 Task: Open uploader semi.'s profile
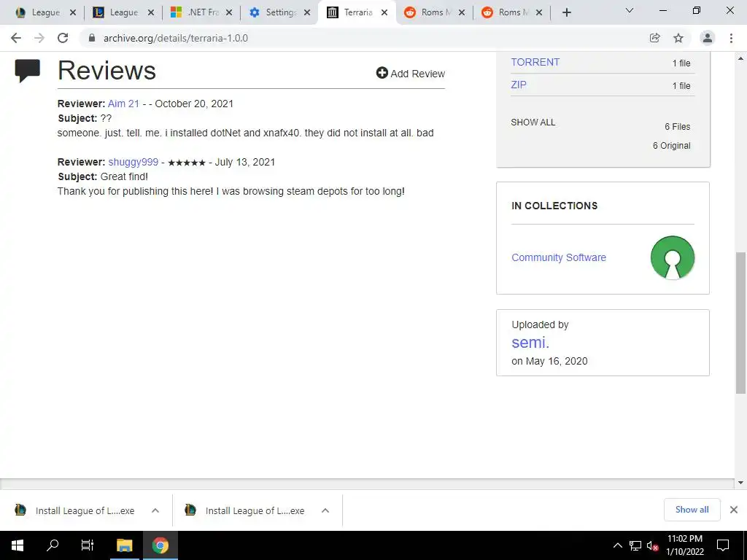(x=530, y=343)
